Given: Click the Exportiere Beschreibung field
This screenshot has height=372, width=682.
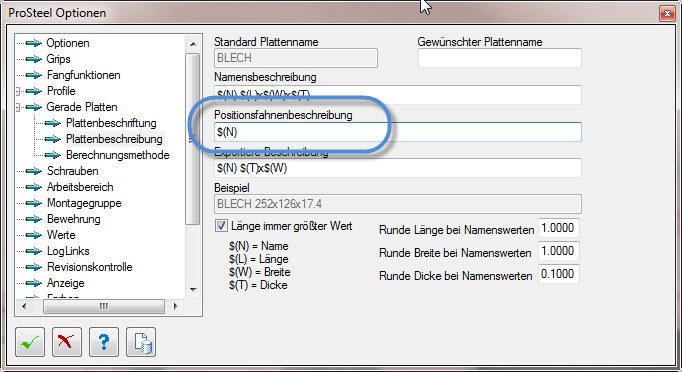Looking at the screenshot, I should tap(398, 168).
